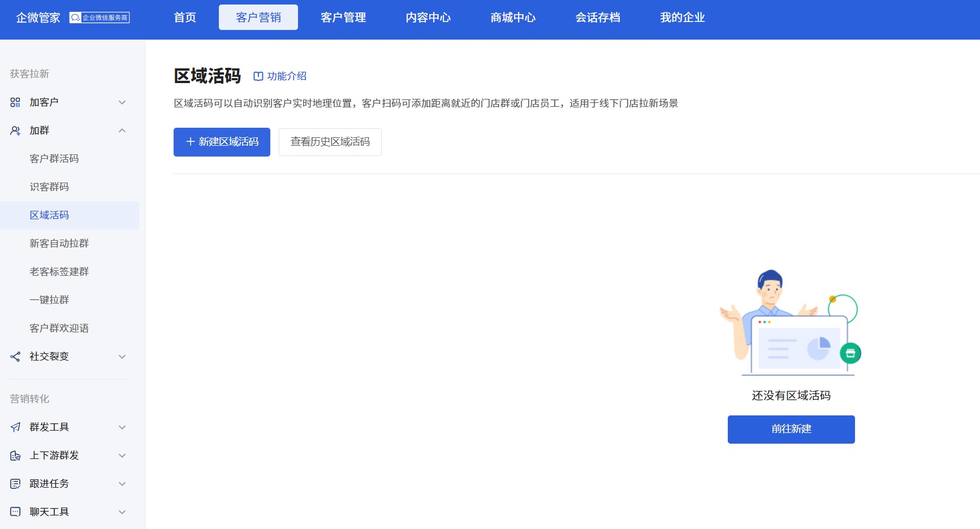Expand the 上下游群发 chevron

[122, 456]
